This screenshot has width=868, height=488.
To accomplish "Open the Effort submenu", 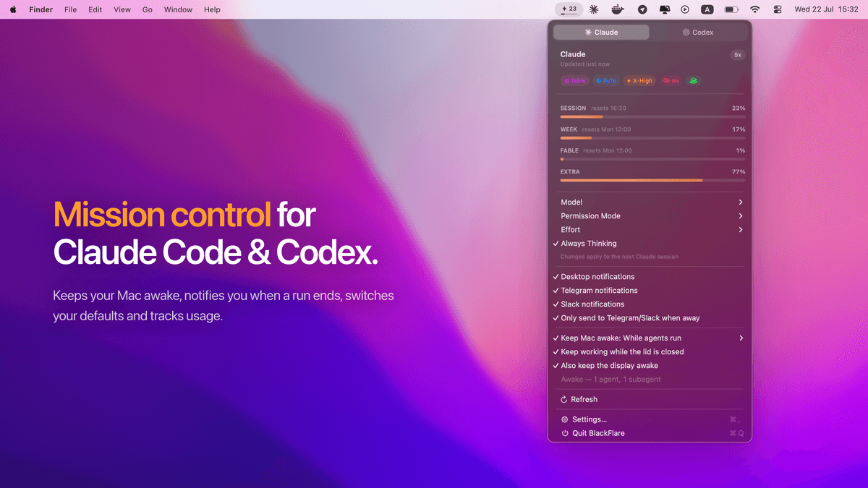I will pyautogui.click(x=649, y=230).
